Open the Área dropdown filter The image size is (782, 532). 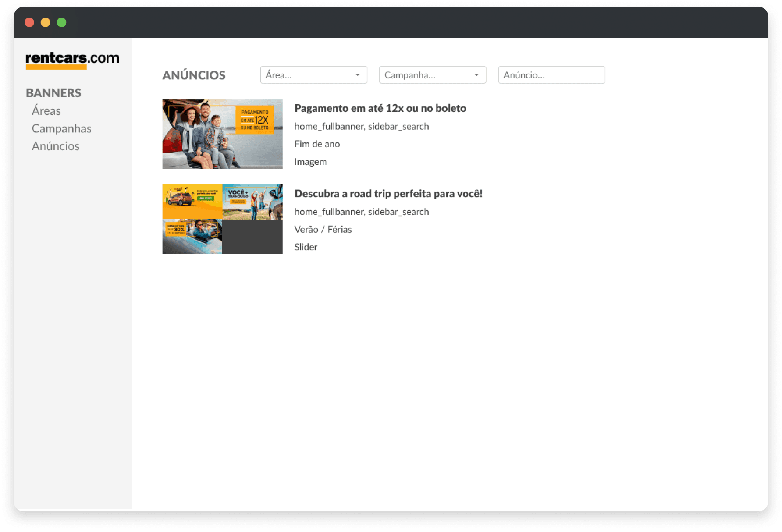pos(313,75)
